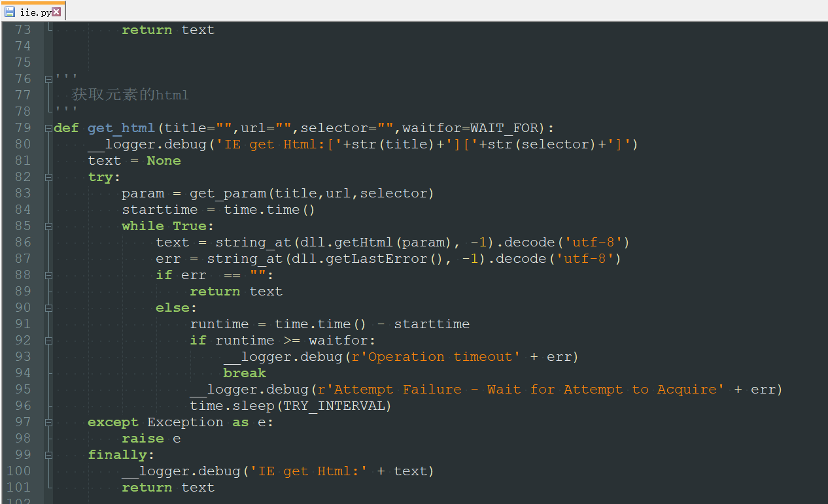Collapse the else block at line 90
Image resolution: width=828 pixels, height=504 pixels.
48,308
